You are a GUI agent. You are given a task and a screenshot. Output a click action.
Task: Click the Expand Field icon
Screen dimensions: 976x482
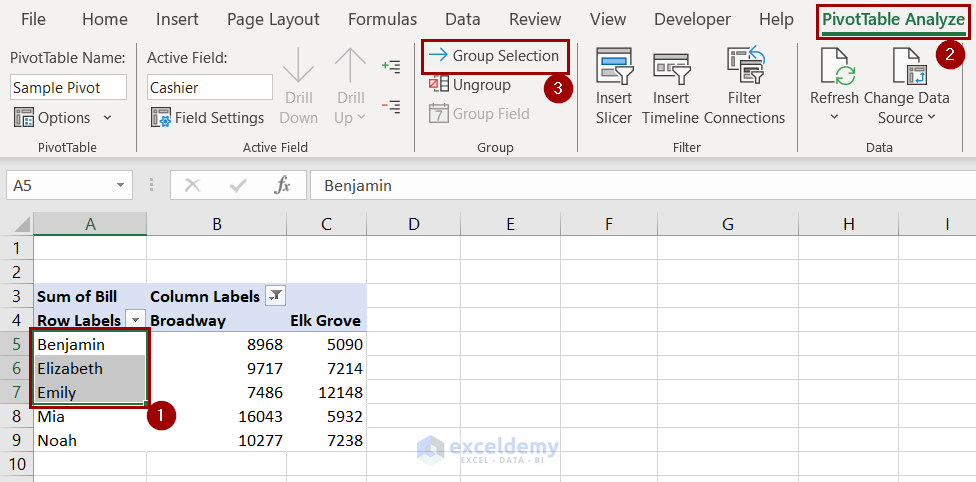click(x=391, y=66)
